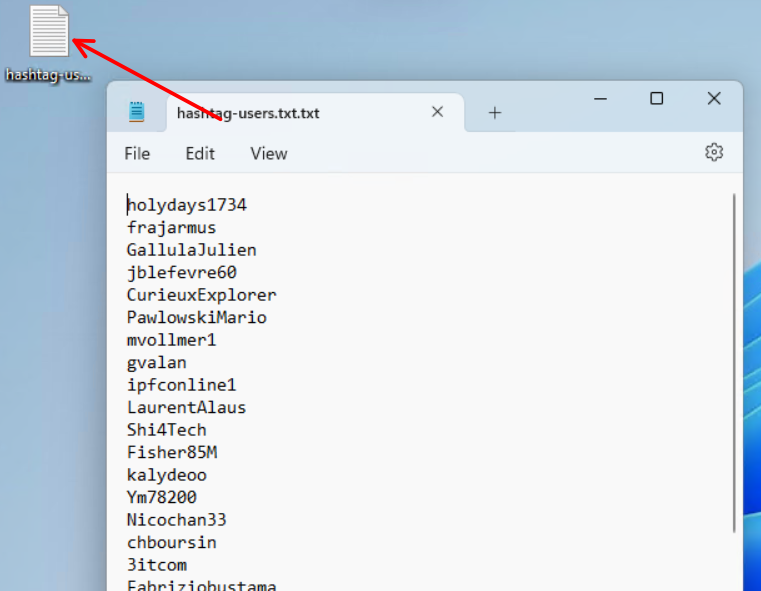Open the hashtag-users desktop file icon
Image resolution: width=761 pixels, height=591 pixels.
click(x=49, y=32)
